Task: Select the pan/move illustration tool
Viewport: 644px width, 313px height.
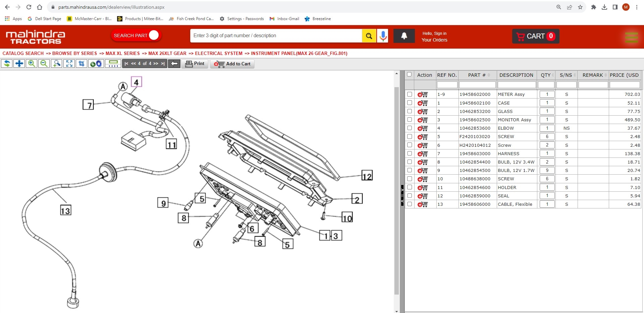Action: click(19, 64)
